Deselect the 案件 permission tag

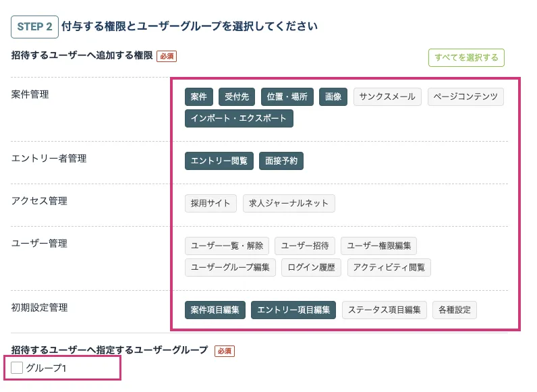pyautogui.click(x=199, y=96)
